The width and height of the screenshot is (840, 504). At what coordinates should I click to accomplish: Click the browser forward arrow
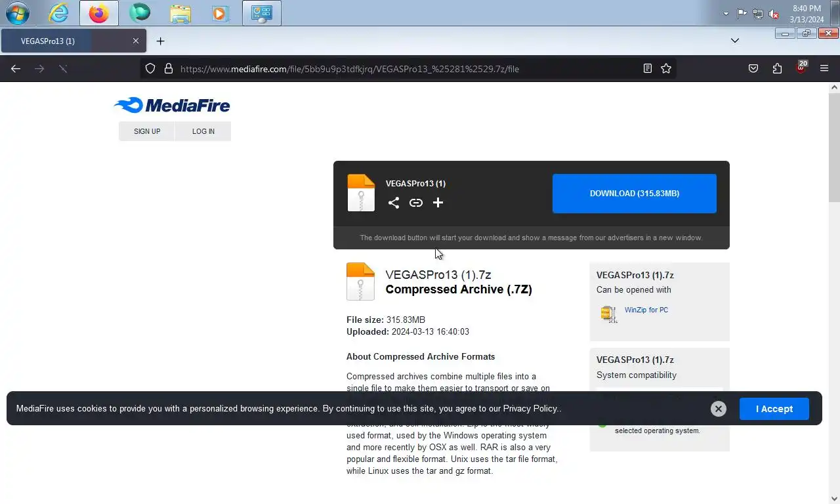pyautogui.click(x=39, y=68)
